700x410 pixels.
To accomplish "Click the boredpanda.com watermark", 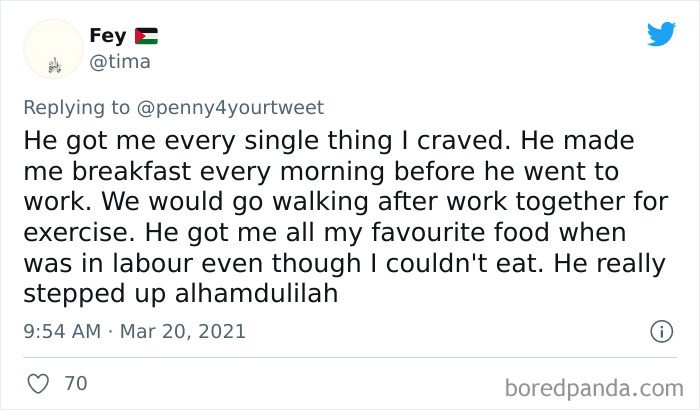I will (596, 385).
